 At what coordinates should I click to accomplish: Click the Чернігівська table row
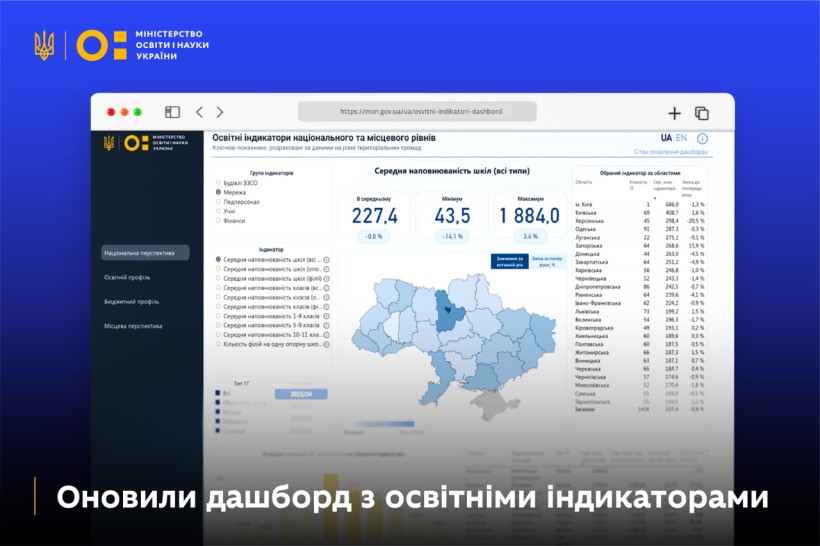(640, 377)
